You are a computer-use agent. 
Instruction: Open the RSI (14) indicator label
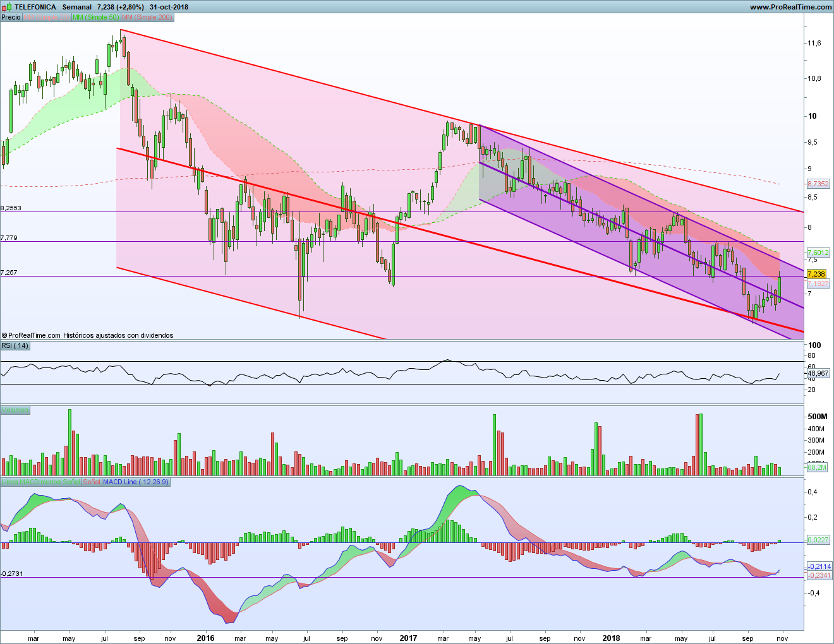15,346
